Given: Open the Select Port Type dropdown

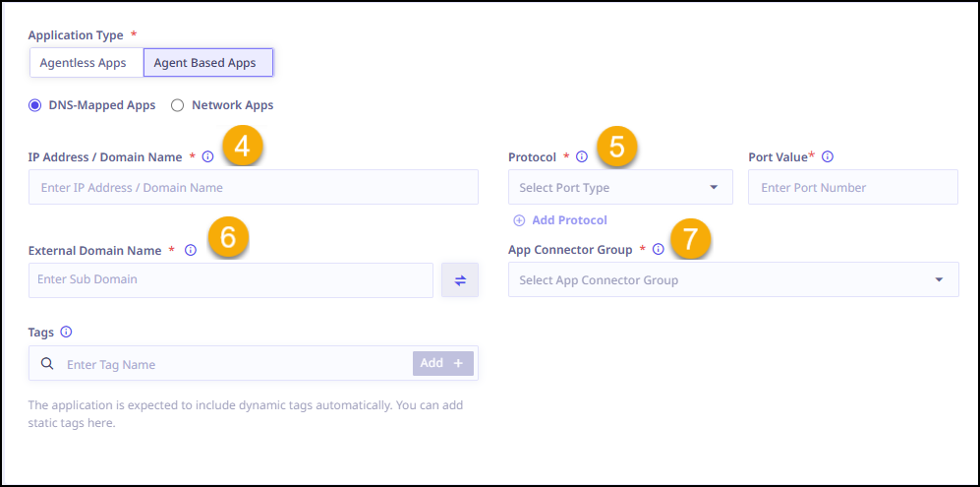Looking at the screenshot, I should 619,187.
